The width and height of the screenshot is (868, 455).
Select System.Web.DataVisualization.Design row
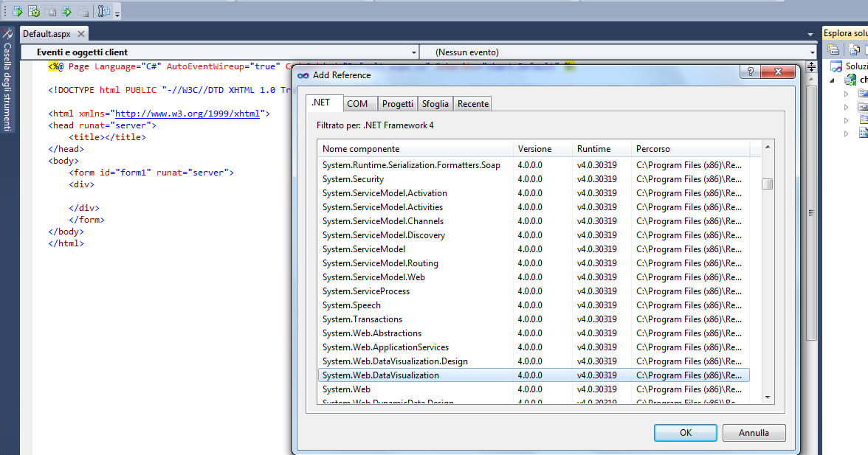534,361
